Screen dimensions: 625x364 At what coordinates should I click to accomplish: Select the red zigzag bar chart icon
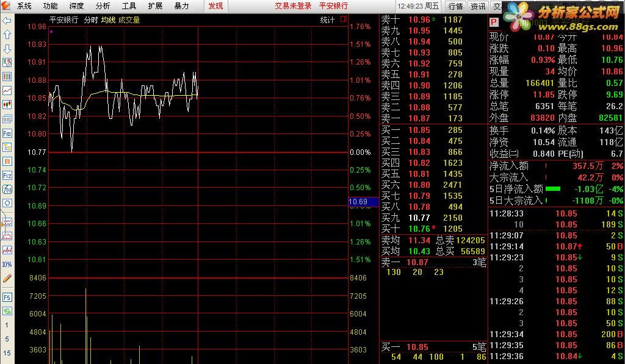(7, 250)
